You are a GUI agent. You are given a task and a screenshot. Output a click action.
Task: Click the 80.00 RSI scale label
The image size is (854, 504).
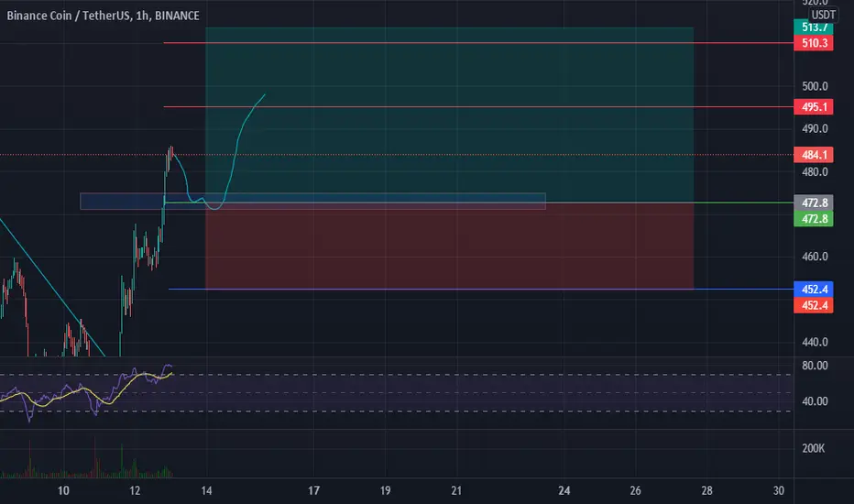click(815, 366)
